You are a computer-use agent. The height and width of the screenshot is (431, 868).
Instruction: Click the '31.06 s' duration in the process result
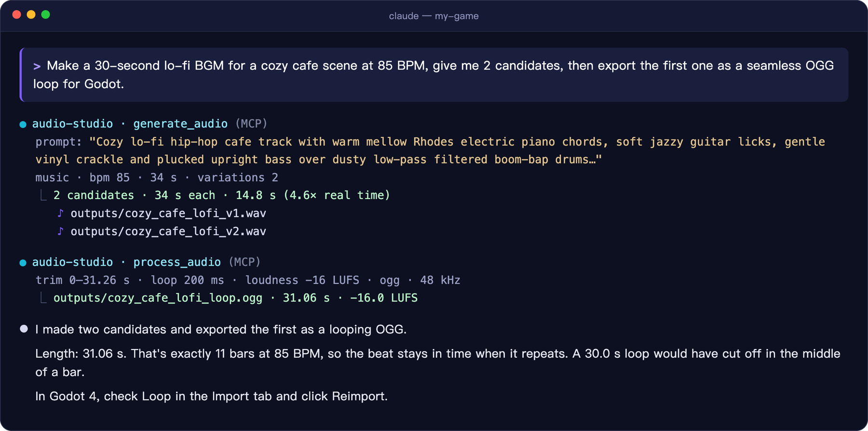coord(306,298)
